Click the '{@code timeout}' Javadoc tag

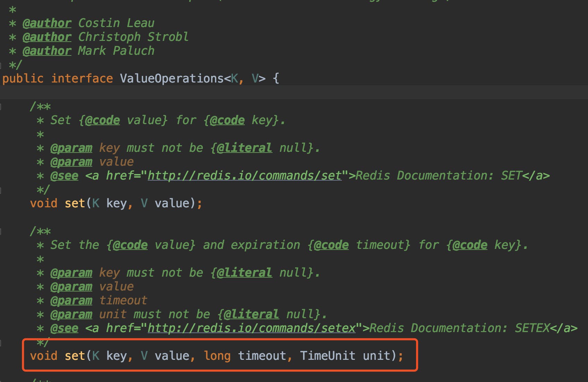click(x=359, y=245)
